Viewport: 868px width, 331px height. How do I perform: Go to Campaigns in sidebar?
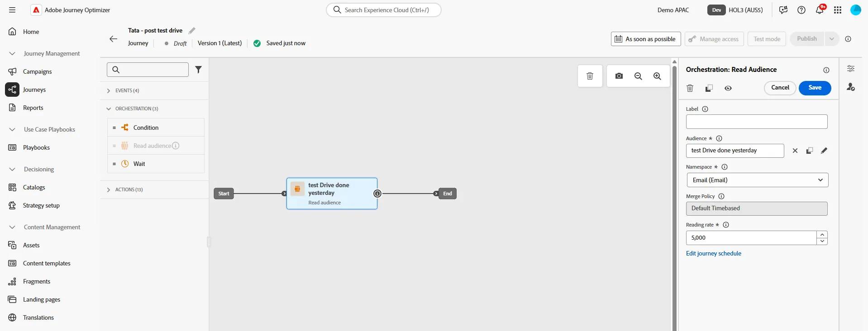37,71
